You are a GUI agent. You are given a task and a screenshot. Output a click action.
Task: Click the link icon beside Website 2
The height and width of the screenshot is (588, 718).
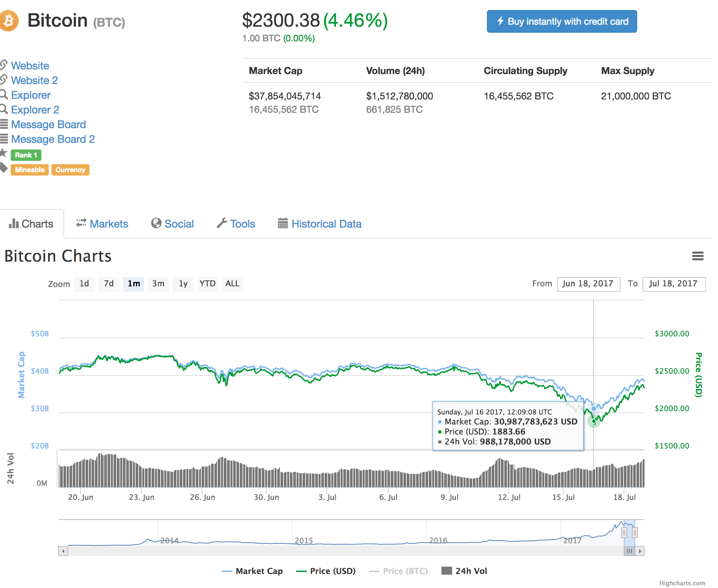(4, 79)
